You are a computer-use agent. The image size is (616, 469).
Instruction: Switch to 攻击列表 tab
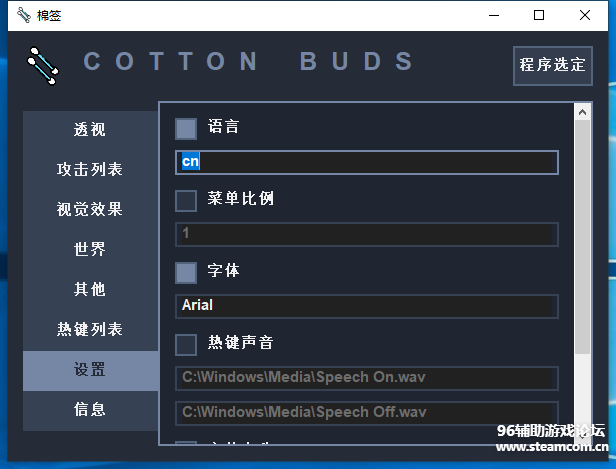tap(90, 170)
